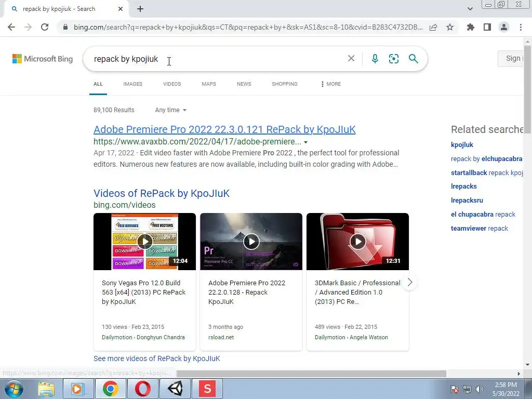
Task: Open Unity from the taskbar
Action: (x=175, y=389)
